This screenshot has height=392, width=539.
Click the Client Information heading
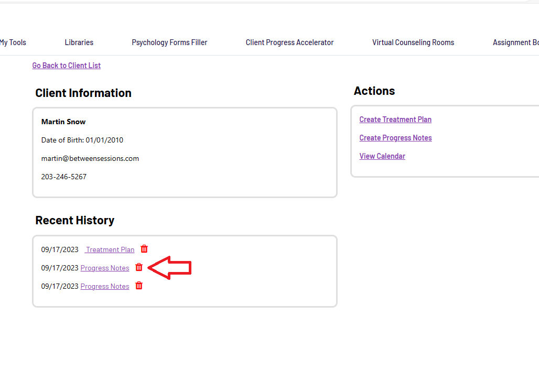[83, 93]
